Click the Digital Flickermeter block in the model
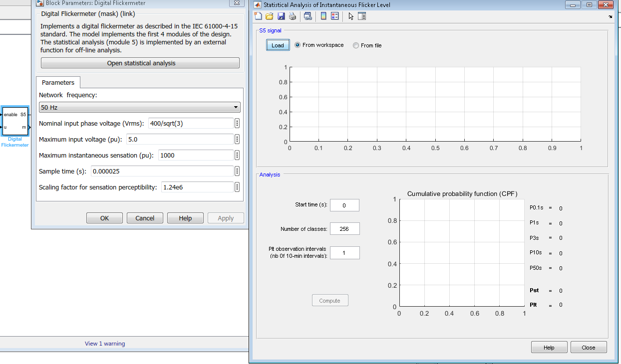 click(15, 121)
